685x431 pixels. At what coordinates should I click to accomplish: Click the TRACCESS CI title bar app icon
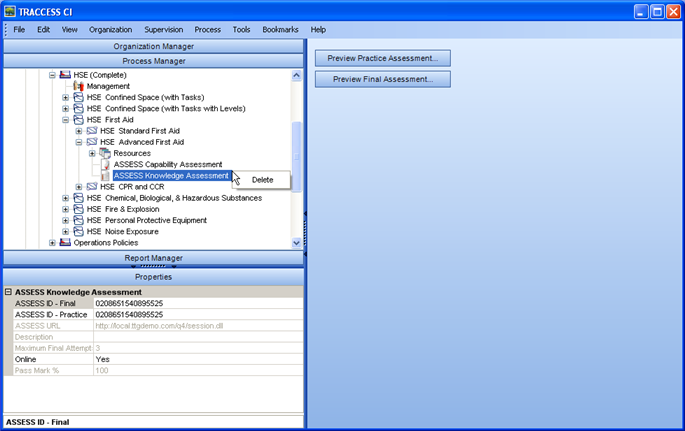10,11
